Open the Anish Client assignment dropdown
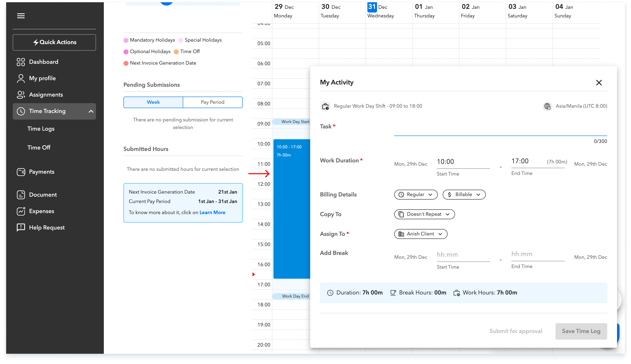 point(421,234)
